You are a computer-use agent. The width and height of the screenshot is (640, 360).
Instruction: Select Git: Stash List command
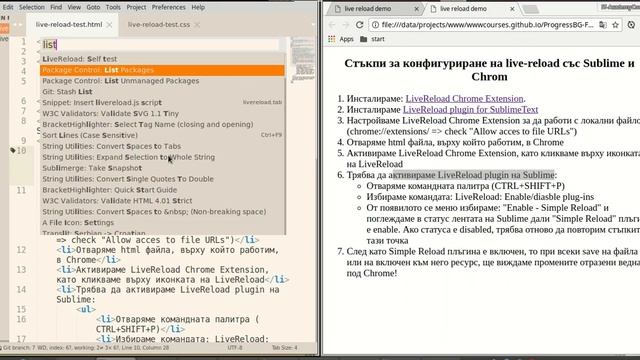click(x=162, y=91)
